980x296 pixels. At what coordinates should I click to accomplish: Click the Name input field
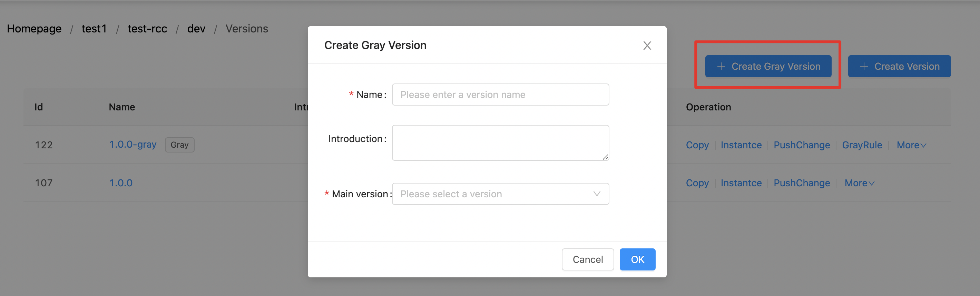pos(500,95)
